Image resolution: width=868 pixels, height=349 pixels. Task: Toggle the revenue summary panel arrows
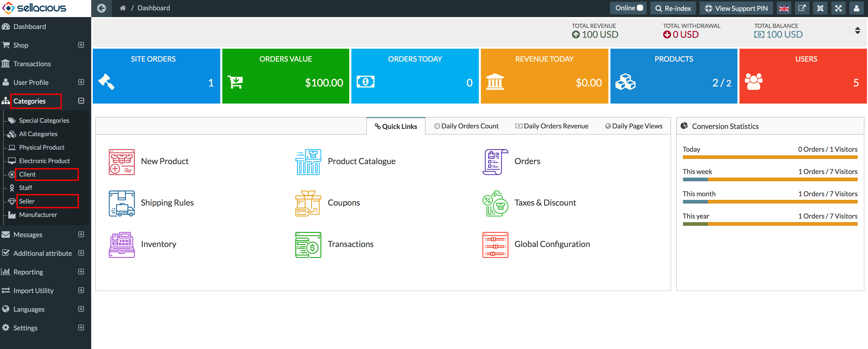click(858, 31)
